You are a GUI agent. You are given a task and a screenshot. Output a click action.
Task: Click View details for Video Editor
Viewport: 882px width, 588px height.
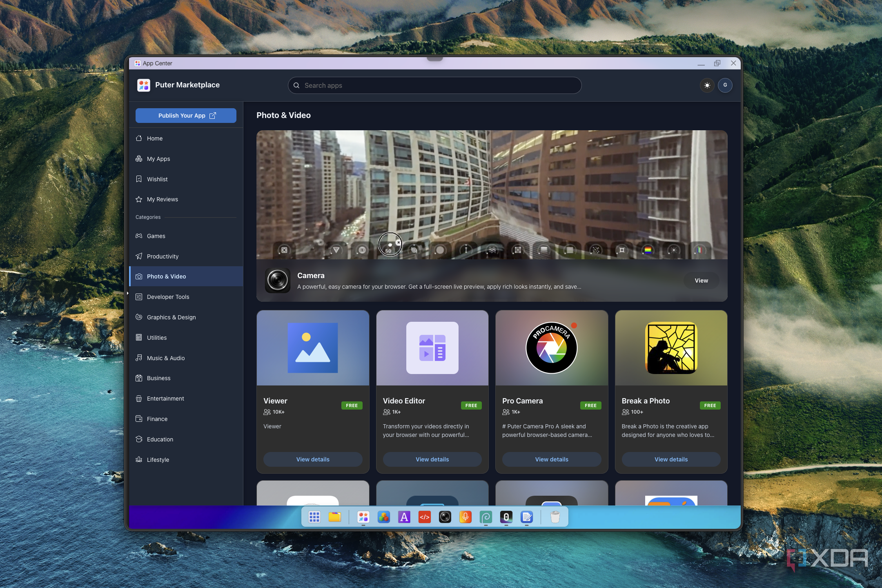[x=432, y=459]
